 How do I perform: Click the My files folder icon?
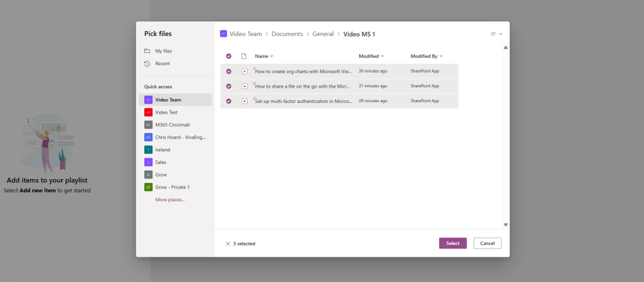click(x=147, y=51)
